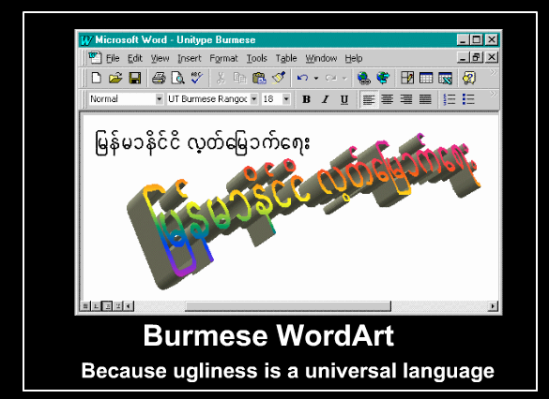The image size is (549, 399).
Task: Open a file via folder icon
Action: (x=115, y=78)
